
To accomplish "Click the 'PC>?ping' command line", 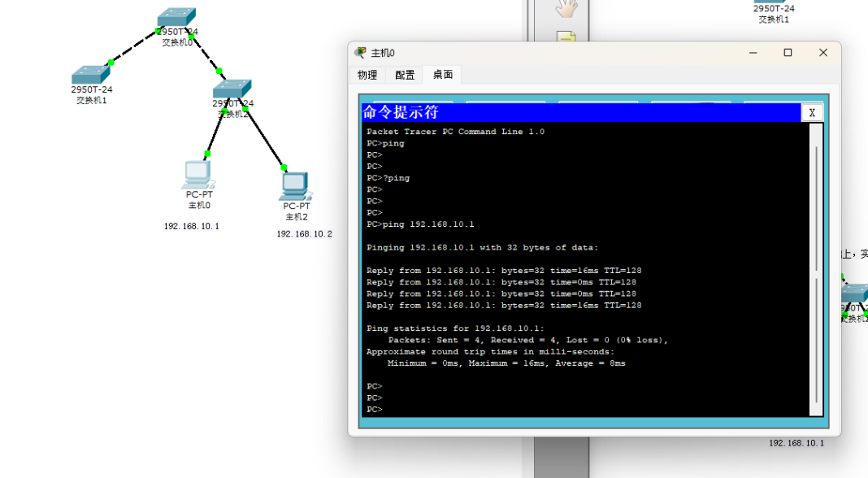I will [x=388, y=178].
